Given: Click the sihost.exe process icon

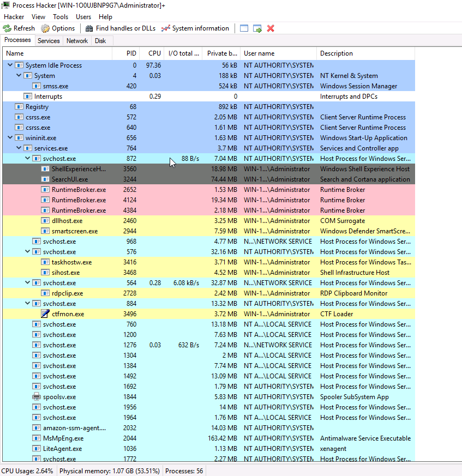Looking at the screenshot, I should tap(45, 273).
